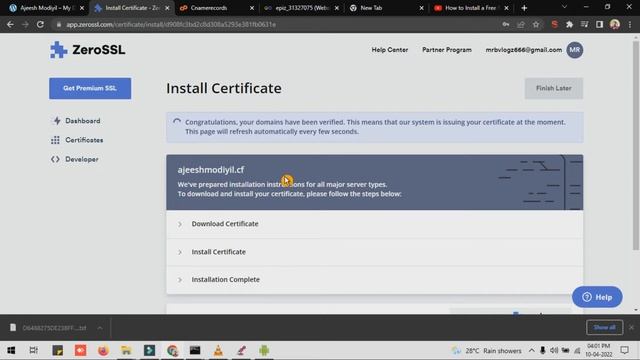Open Task View on the taskbar
The height and width of the screenshot is (360, 640).
(x=33, y=350)
